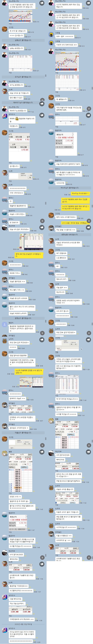Open 보아오사's avatar beside 짝짝짝 황금로봇 message
The width and height of the screenshot is (93, 644).
tap(4, 116)
